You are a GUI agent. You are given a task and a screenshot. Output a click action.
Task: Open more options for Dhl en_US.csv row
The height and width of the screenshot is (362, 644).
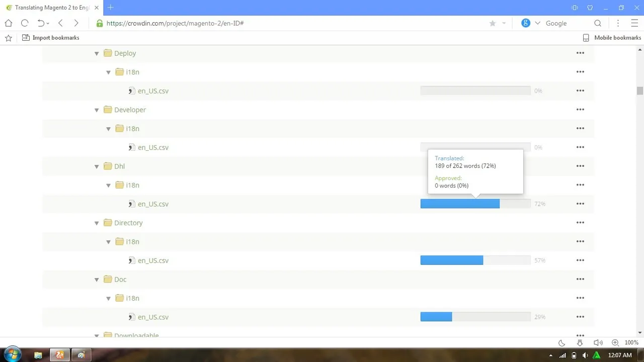point(580,204)
